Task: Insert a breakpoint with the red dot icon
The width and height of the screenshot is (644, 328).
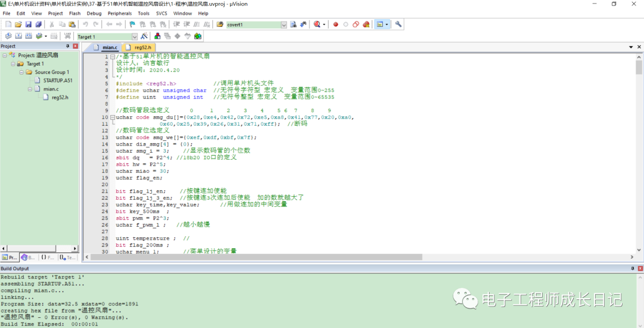Action: [336, 24]
